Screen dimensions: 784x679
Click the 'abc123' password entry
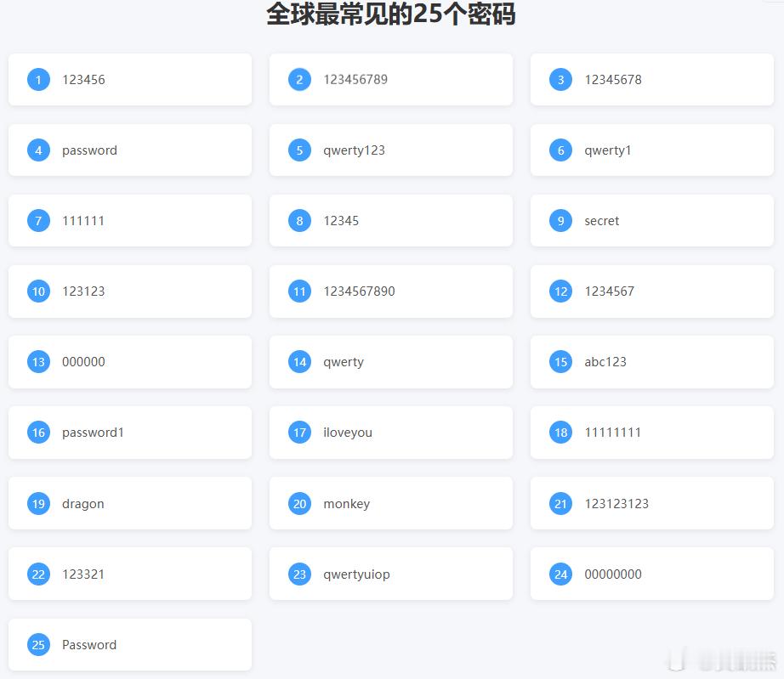651,361
